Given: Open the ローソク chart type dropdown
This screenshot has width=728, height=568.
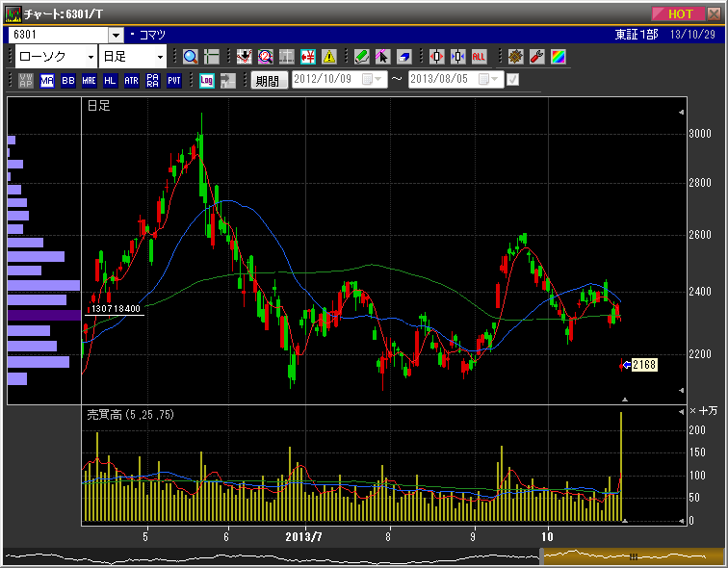Looking at the screenshot, I should point(91,57).
